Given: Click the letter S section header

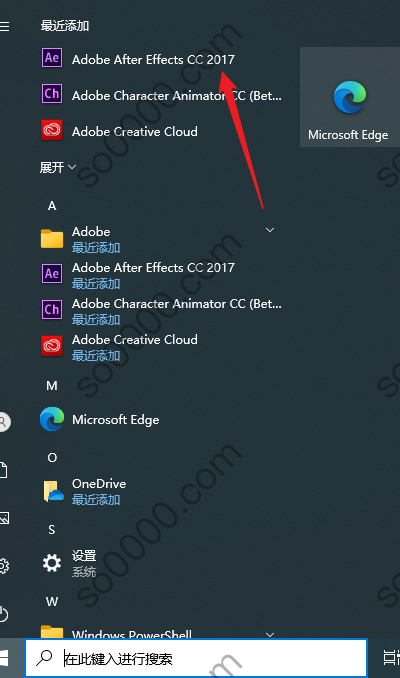Looking at the screenshot, I should tap(52, 530).
